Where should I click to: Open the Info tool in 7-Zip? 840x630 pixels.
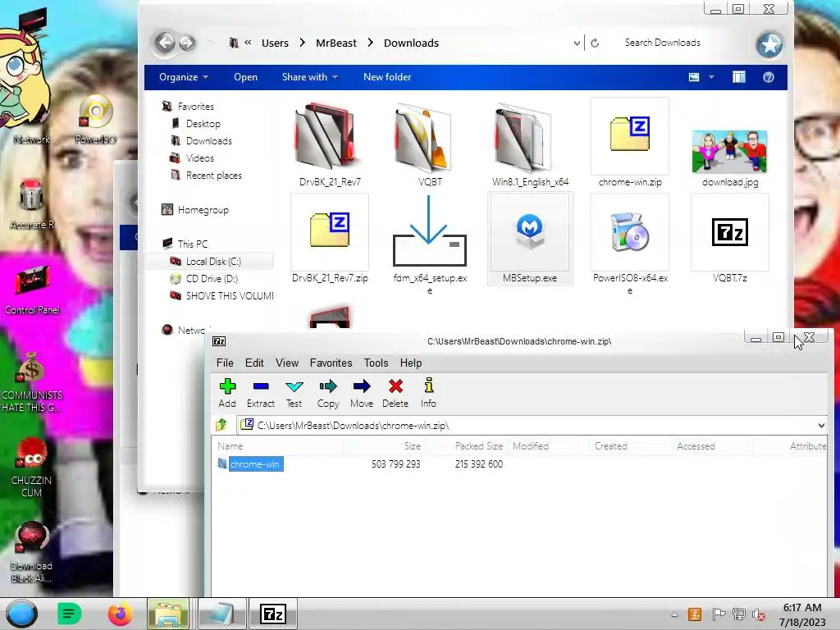(x=428, y=393)
